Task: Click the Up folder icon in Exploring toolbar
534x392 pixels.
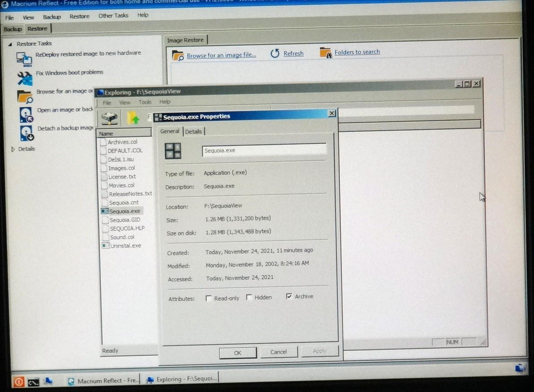Action: [x=133, y=118]
